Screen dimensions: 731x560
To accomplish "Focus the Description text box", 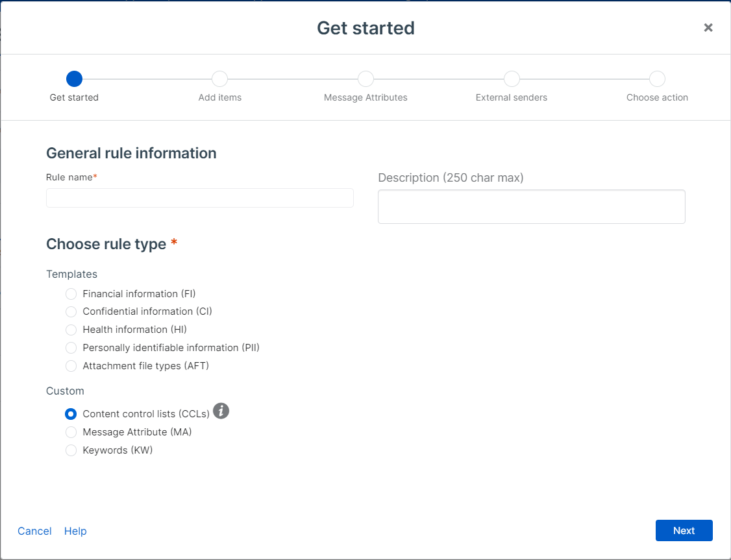I will pos(531,207).
